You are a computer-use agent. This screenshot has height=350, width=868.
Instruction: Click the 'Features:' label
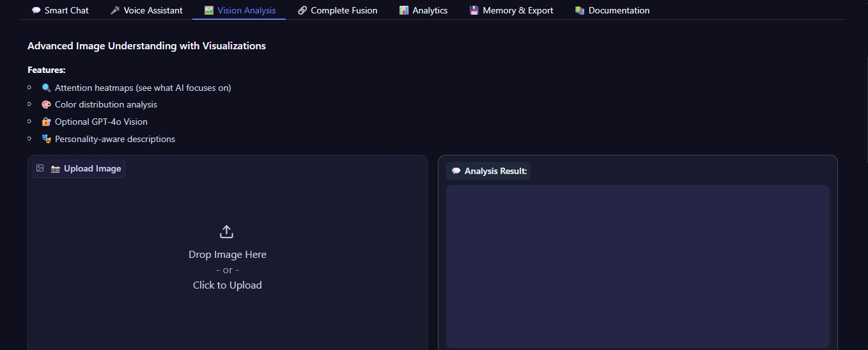coord(47,70)
